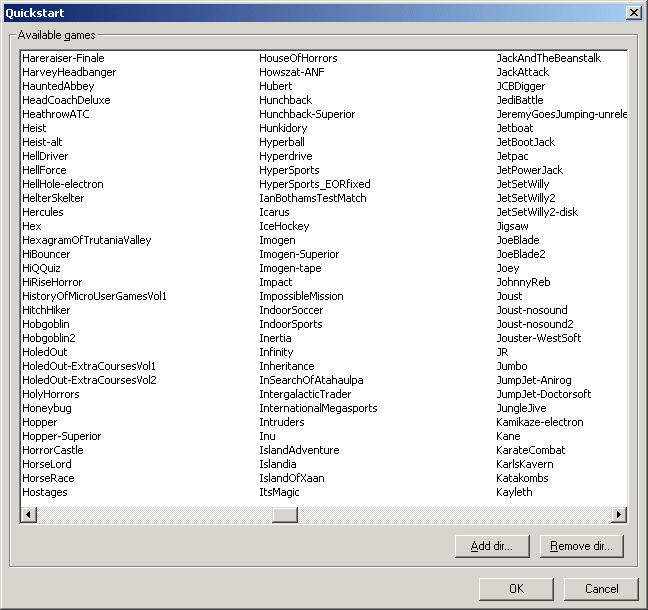
Task: Pick Honeybug game
Action: point(47,408)
